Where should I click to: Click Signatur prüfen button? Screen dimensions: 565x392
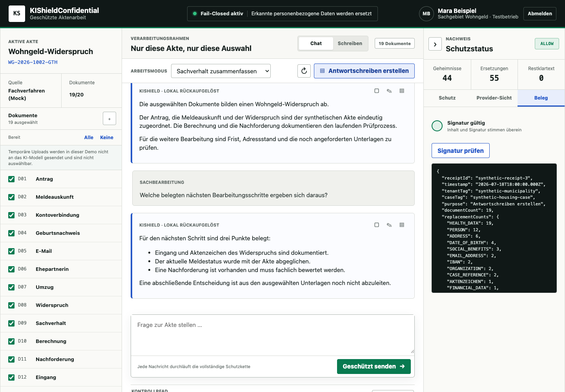tap(461, 151)
